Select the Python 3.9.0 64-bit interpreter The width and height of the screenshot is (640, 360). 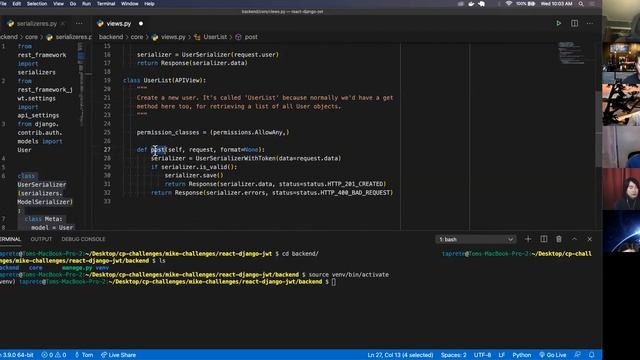(17, 355)
